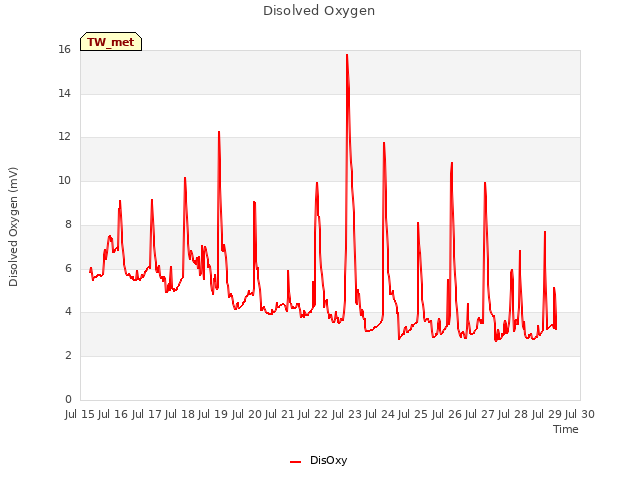Image resolution: width=640 pixels, height=480 pixels.
Task: Click the y-axis tick label 2
Action: [68, 356]
